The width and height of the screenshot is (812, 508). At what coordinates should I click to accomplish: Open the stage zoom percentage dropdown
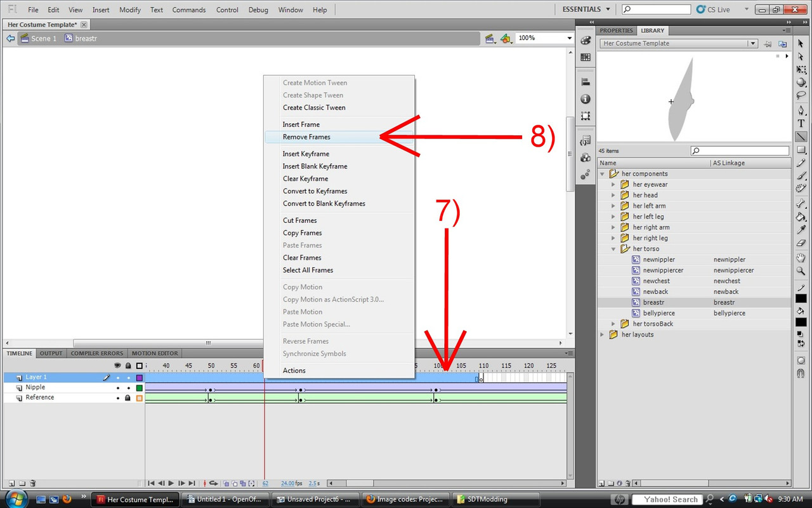(569, 38)
